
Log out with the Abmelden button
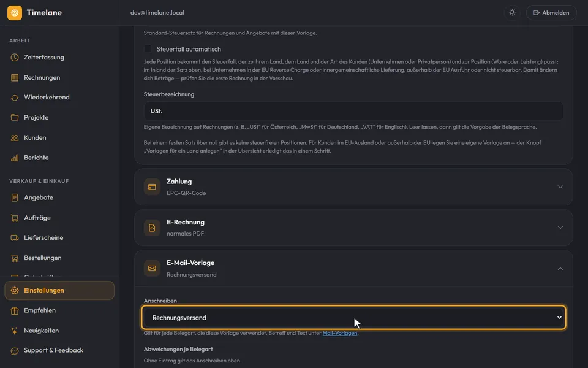pyautogui.click(x=551, y=12)
